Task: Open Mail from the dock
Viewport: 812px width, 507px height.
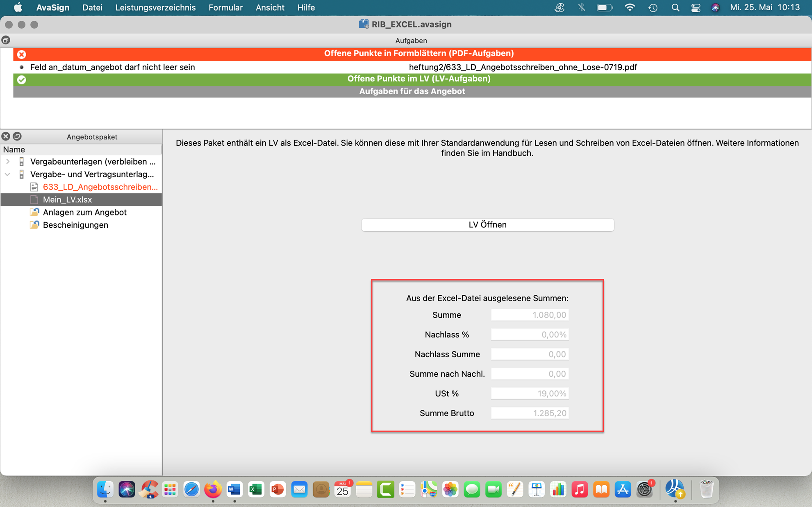Action: point(299,489)
